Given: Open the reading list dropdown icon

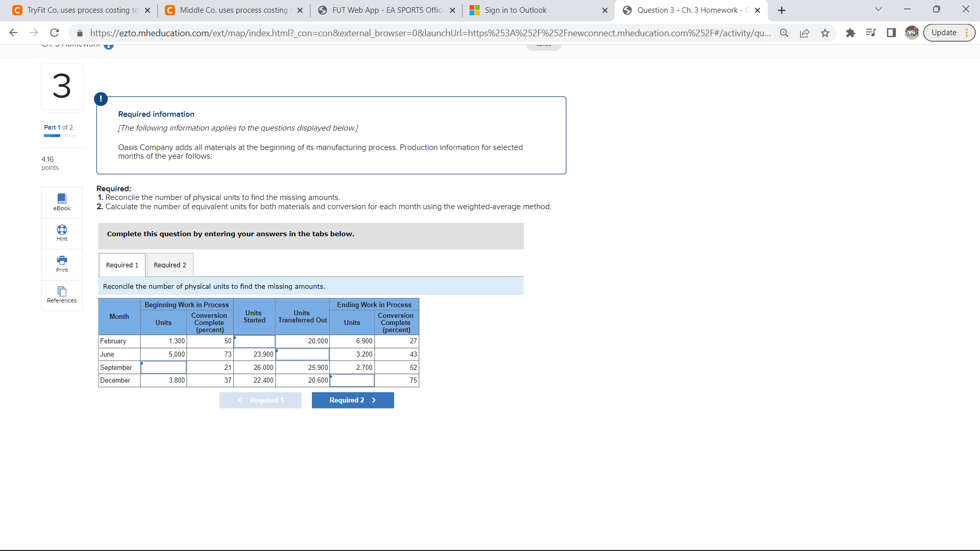Looking at the screenshot, I should (x=871, y=32).
